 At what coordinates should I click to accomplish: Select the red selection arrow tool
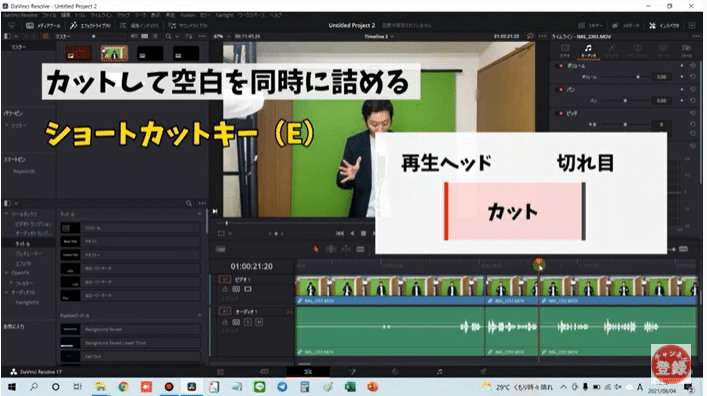(x=315, y=249)
